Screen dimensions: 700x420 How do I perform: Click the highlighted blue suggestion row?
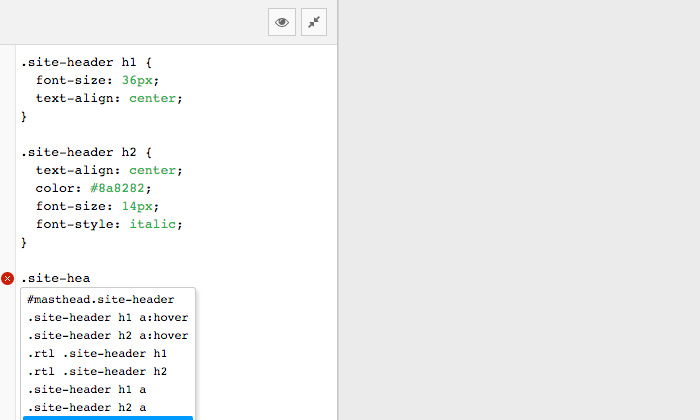108,418
